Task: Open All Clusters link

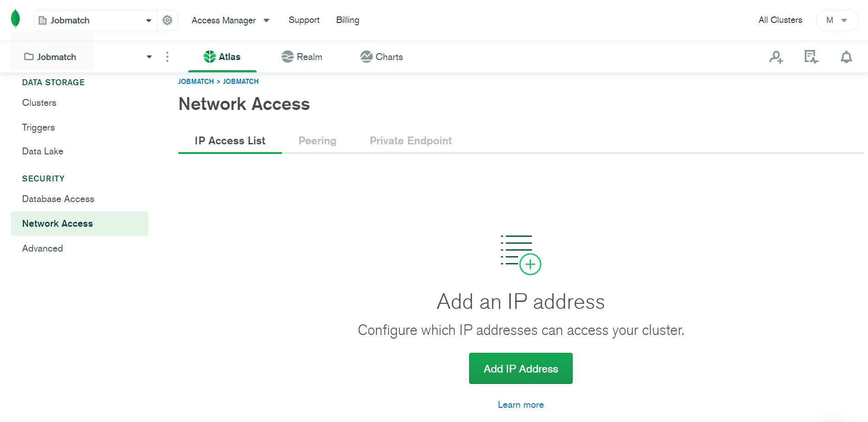Action: pyautogui.click(x=780, y=20)
